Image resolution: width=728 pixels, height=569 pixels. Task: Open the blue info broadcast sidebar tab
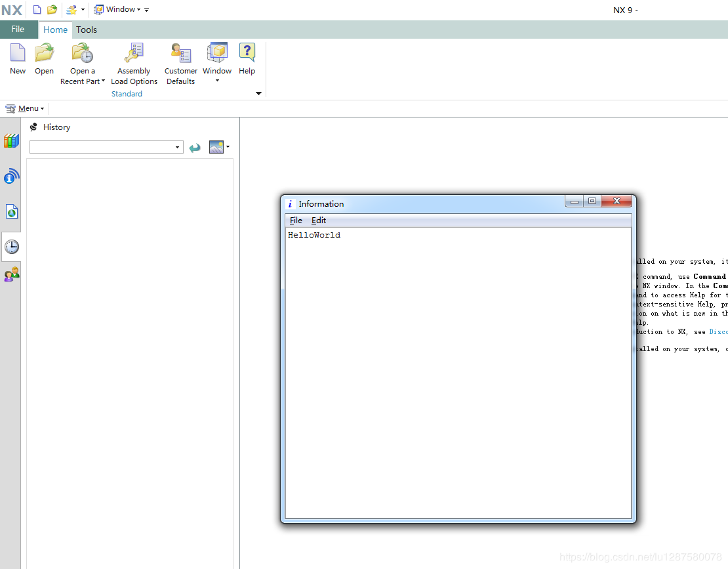click(11, 176)
